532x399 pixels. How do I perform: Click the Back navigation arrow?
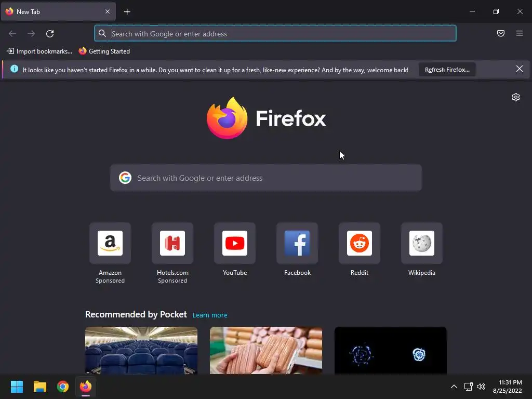tap(12, 34)
